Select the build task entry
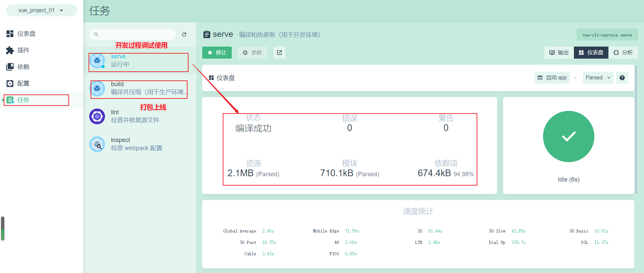 [x=140, y=88]
